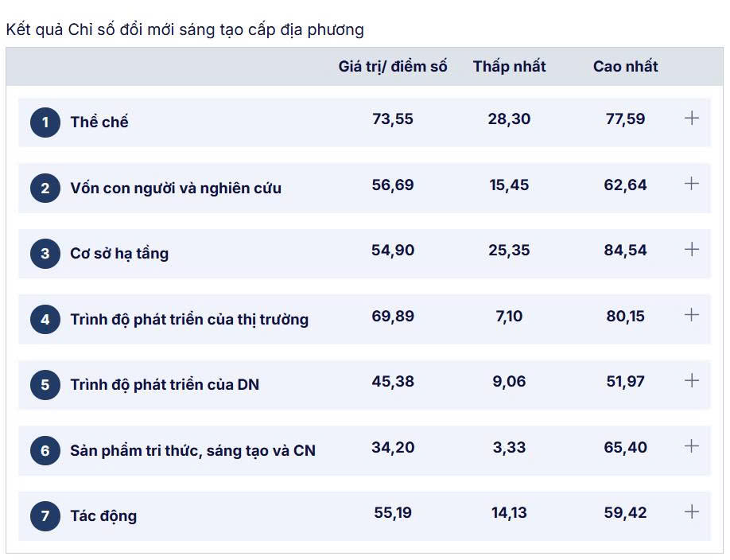The width and height of the screenshot is (730, 560).
Task: Click the Thể chế row label
Action: pyautogui.click(x=99, y=122)
